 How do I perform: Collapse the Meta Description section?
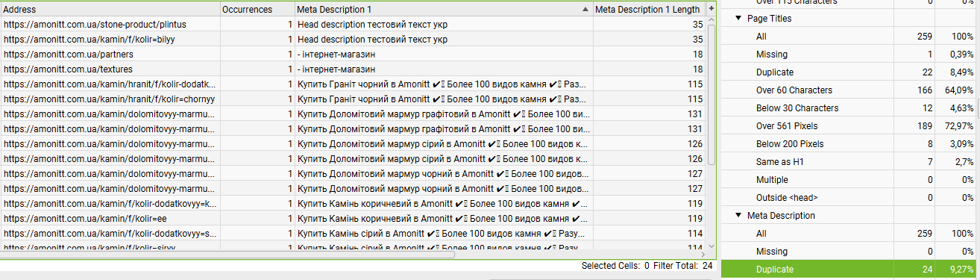tap(738, 215)
